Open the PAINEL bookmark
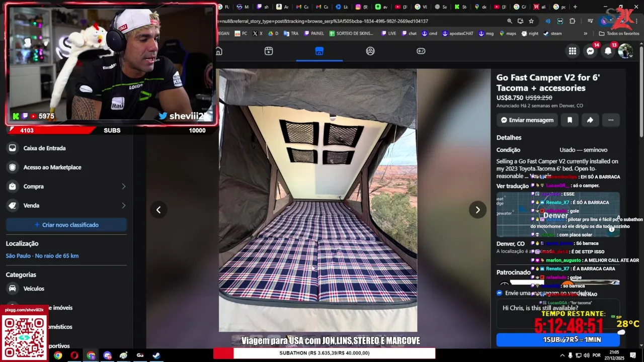Viewport: 644px width, 362px height. point(313,34)
